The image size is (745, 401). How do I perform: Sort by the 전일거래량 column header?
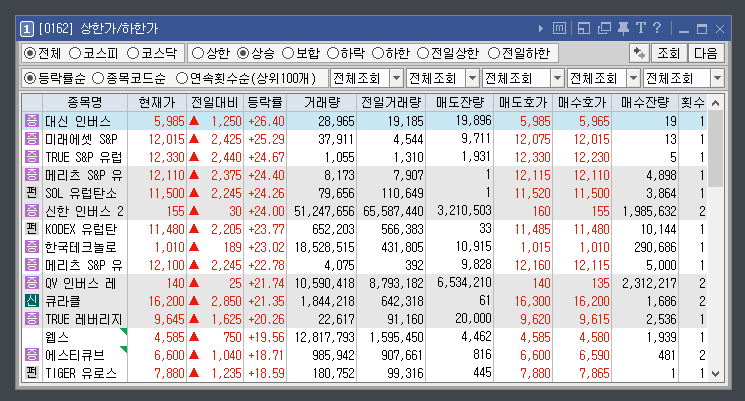point(391,103)
